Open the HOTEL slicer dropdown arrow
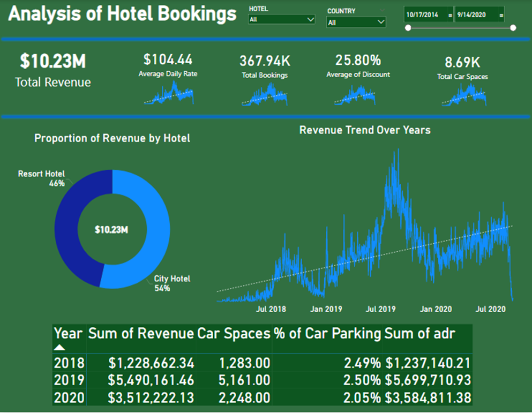 point(310,19)
